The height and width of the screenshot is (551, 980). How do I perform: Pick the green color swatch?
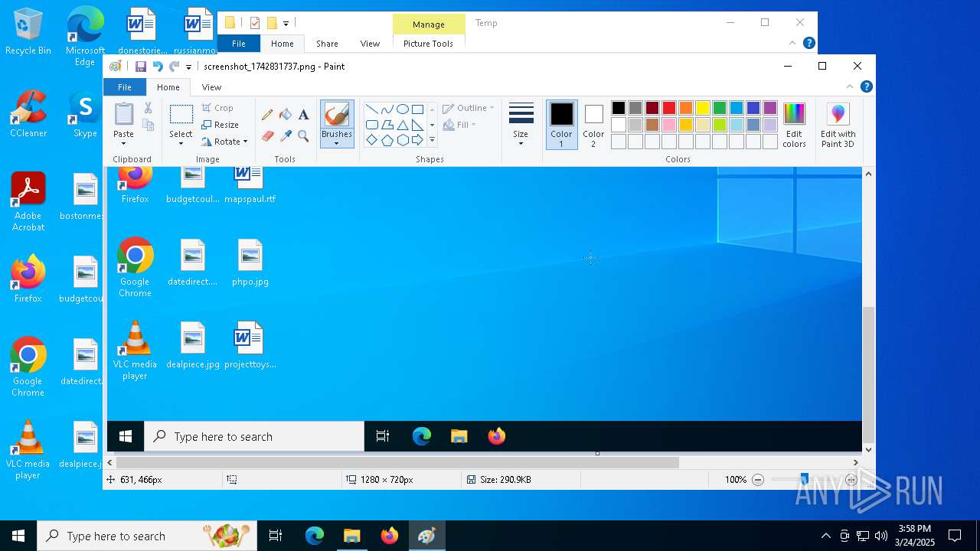pyautogui.click(x=720, y=108)
